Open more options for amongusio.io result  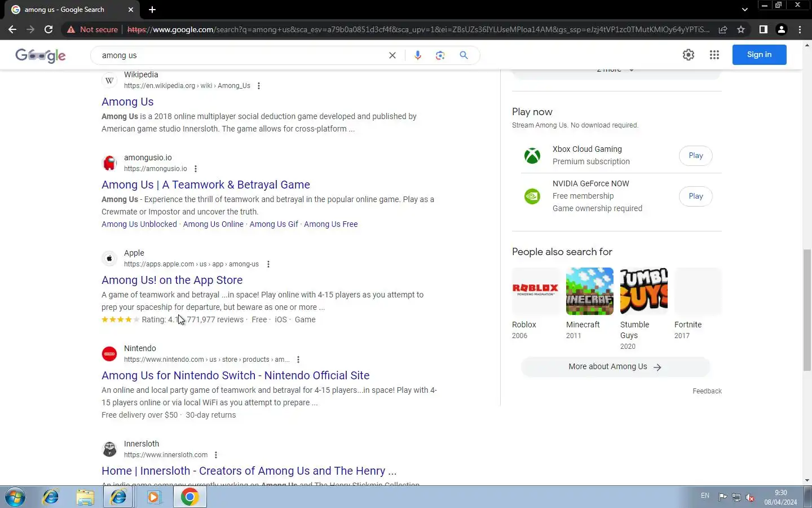(196, 169)
